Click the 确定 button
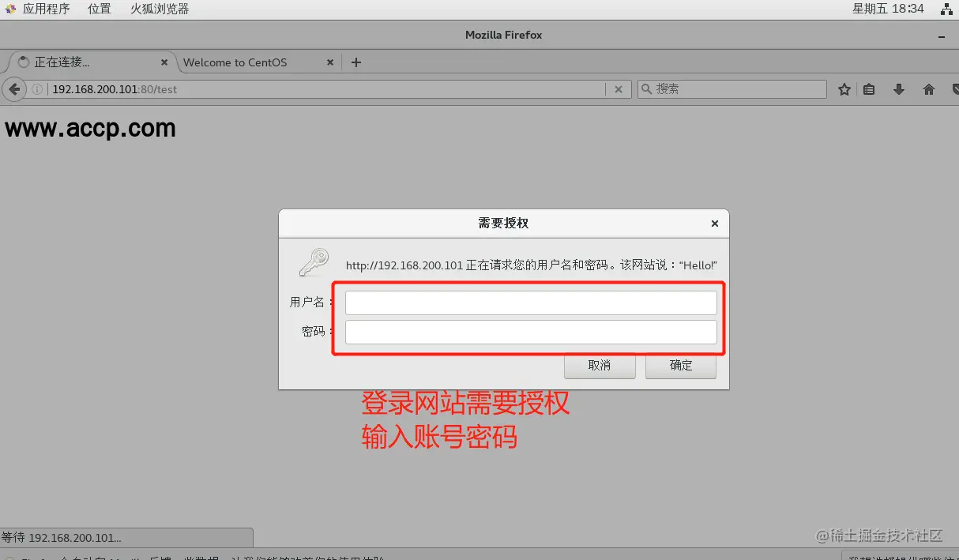This screenshot has width=959, height=560. click(x=681, y=366)
